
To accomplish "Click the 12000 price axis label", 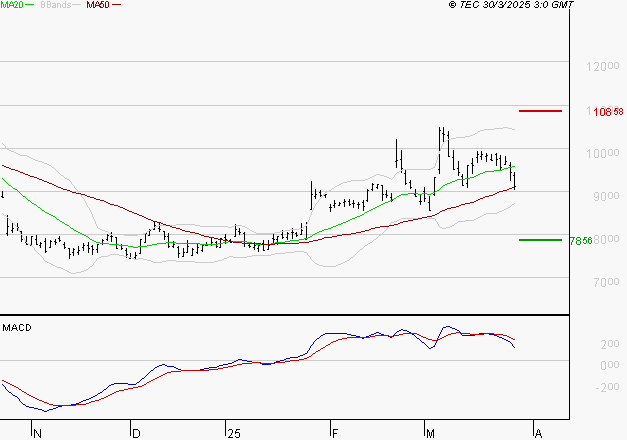I will (x=599, y=67).
